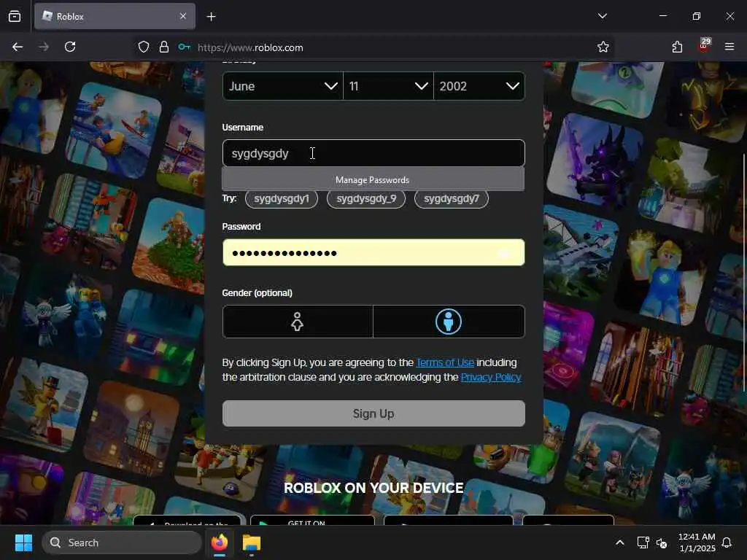Screen dimensions: 747x560
Task: Select the male gender option
Action: pyautogui.click(x=449, y=322)
